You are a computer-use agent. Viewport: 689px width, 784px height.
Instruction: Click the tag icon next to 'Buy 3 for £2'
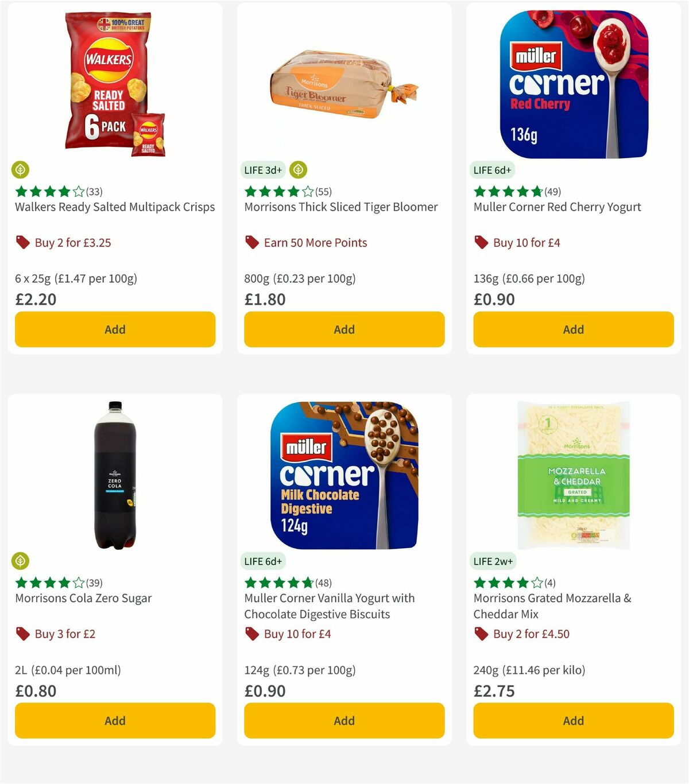click(x=23, y=634)
